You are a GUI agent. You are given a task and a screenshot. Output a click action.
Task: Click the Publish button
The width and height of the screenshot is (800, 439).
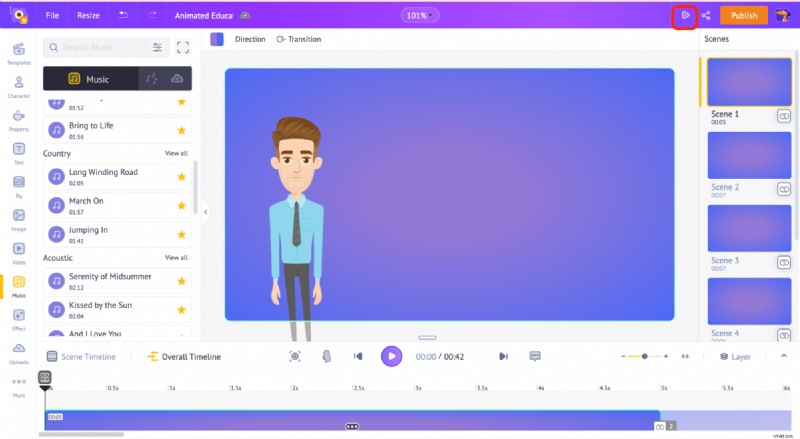point(744,15)
